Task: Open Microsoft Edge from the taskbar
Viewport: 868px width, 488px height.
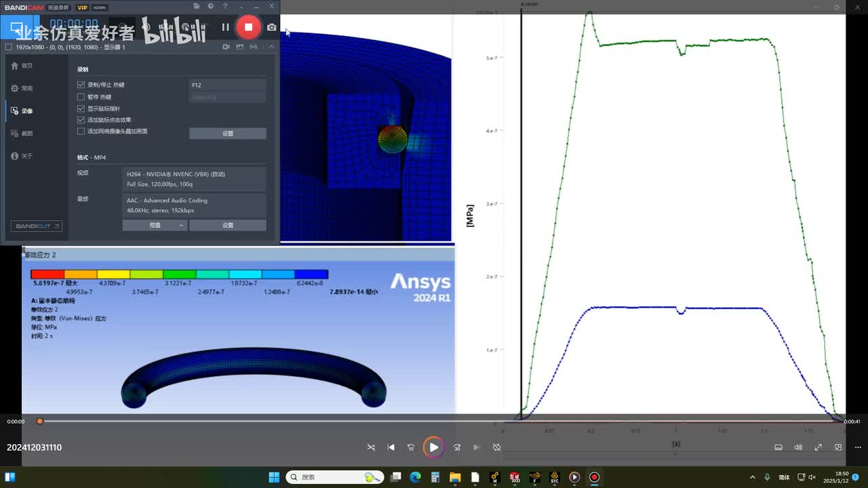Action: point(416,477)
